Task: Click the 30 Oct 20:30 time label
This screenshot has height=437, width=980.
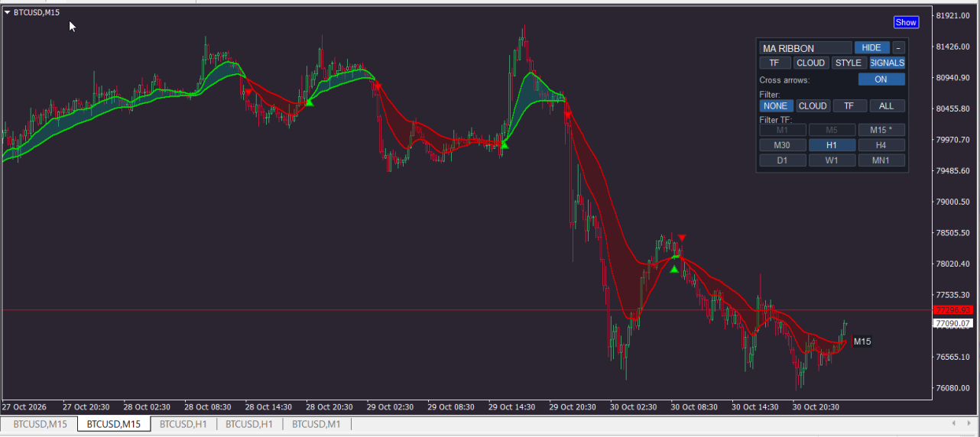Action: [x=817, y=407]
